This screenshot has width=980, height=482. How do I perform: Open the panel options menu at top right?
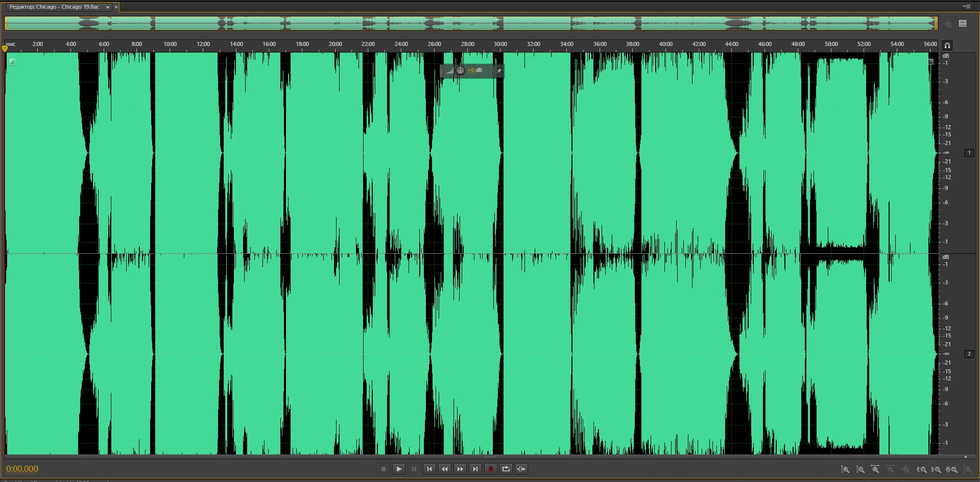(x=966, y=7)
